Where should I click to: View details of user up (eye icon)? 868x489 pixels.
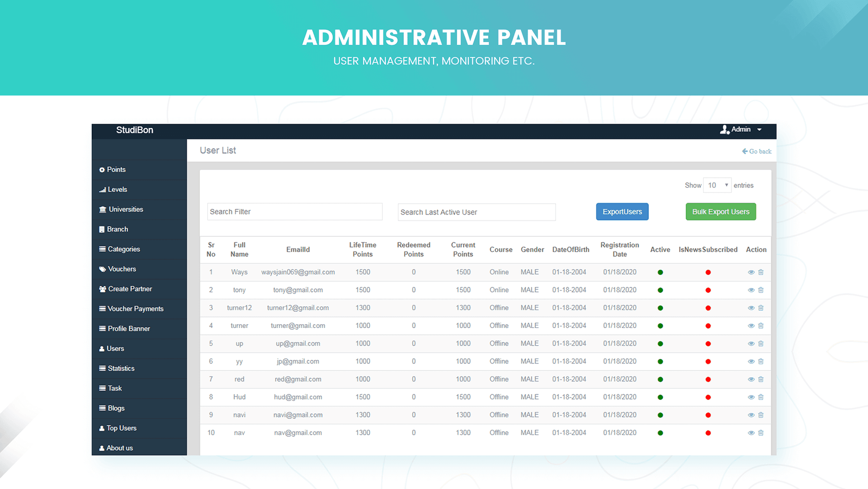coord(751,344)
